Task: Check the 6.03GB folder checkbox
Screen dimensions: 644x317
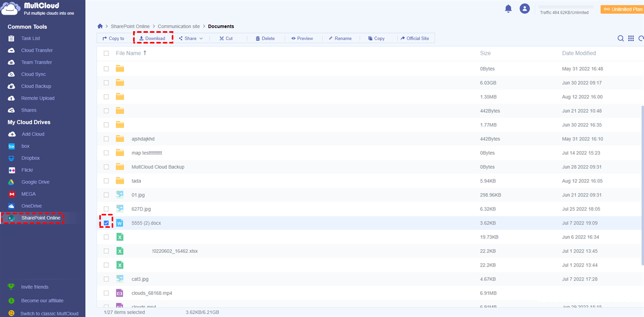Action: click(106, 83)
